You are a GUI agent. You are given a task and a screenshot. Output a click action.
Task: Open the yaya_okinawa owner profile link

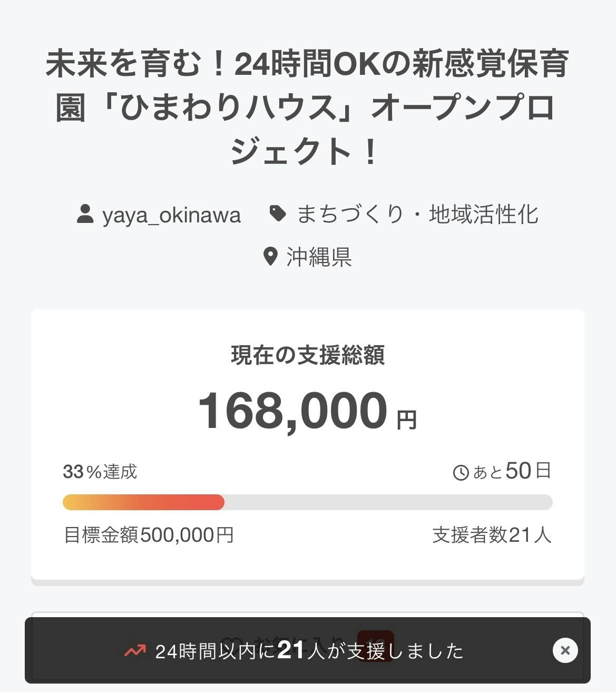[x=171, y=215]
